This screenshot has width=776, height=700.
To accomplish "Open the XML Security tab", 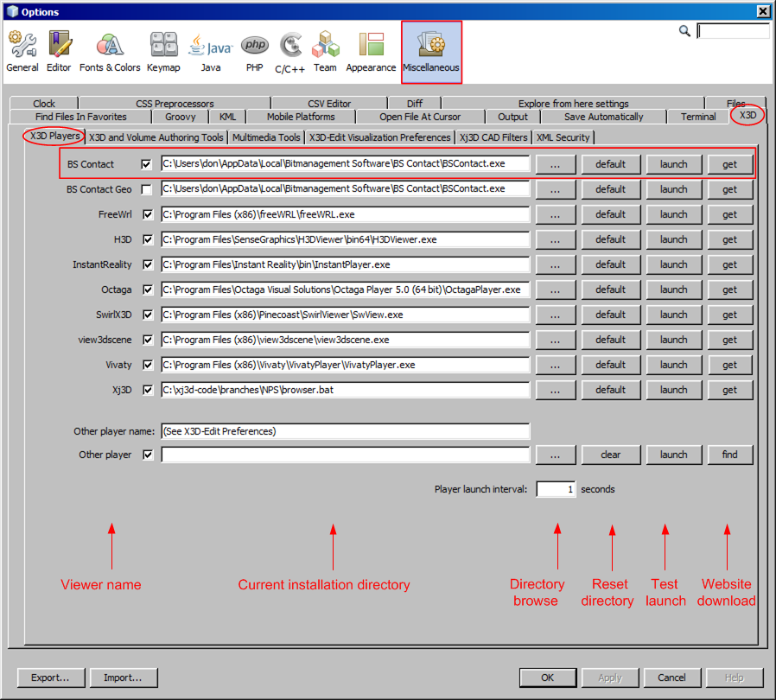I will [563, 137].
